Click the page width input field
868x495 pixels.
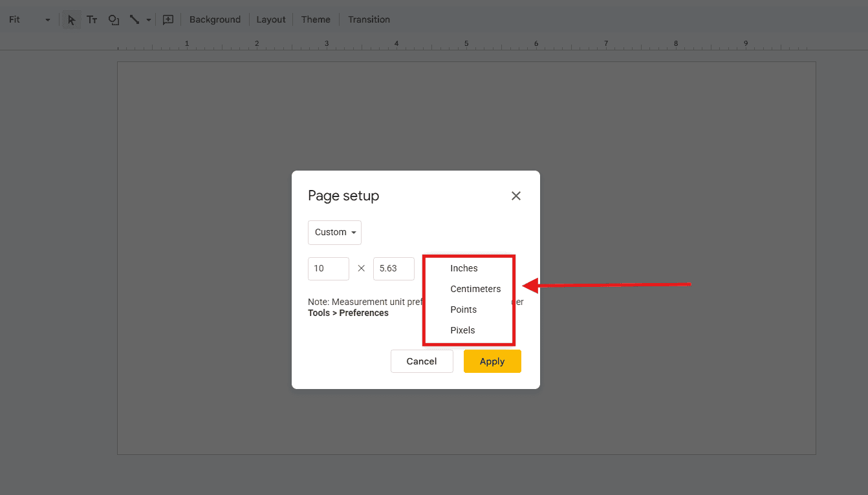click(328, 268)
